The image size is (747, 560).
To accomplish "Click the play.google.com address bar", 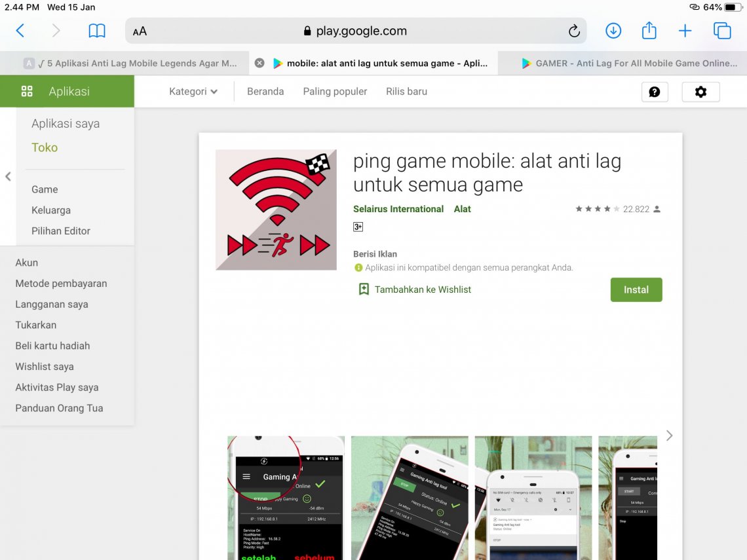I will click(355, 31).
